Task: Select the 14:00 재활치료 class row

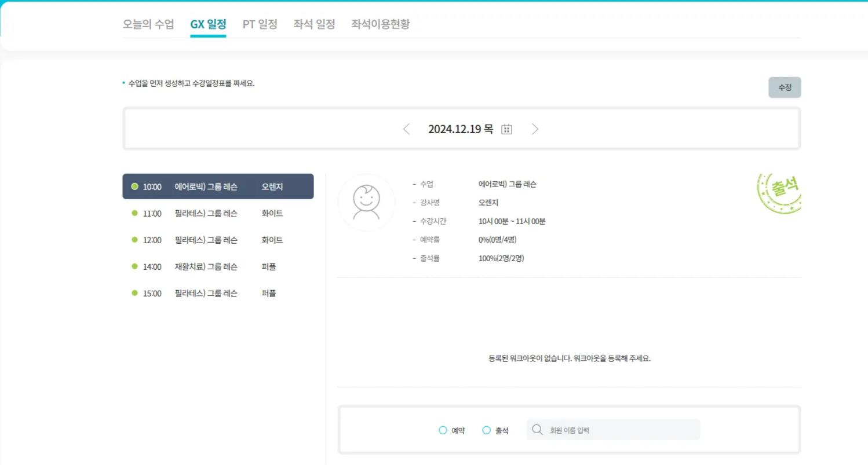Action: tap(218, 266)
